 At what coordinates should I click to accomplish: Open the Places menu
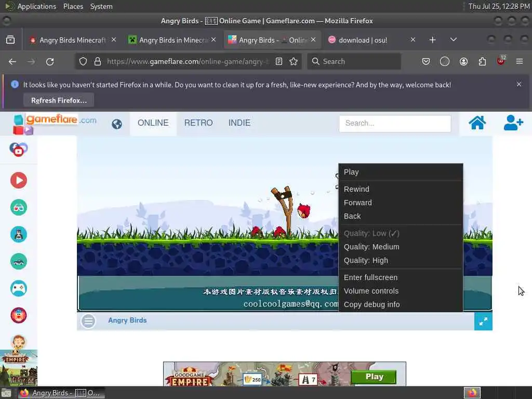(73, 6)
